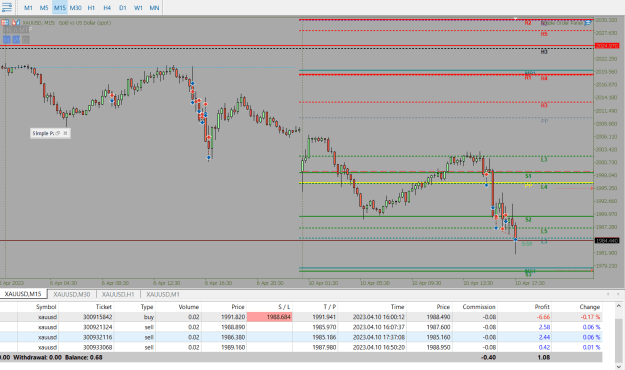Click the depth of market icon
625x370 pixels.
coord(16,23)
